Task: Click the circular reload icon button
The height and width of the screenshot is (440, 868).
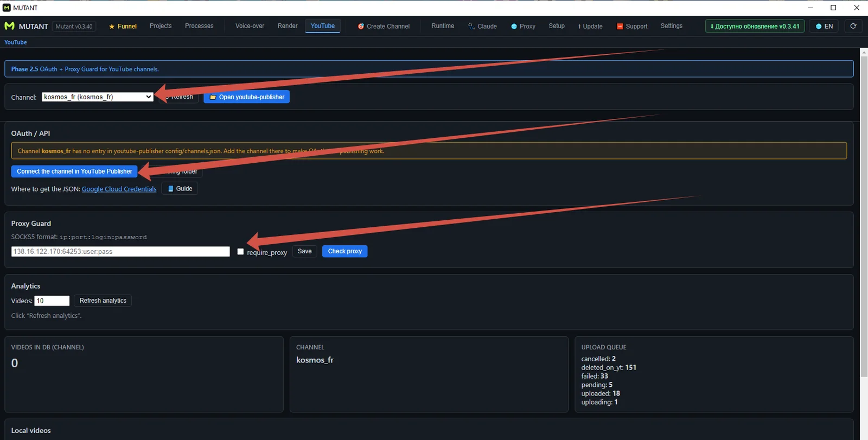Action: [x=853, y=26]
